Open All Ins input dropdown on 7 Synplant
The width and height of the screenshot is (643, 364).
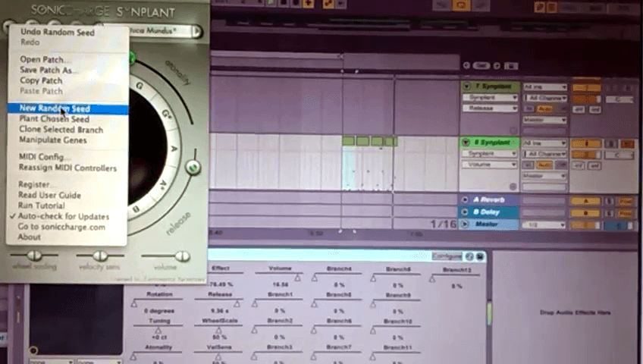pyautogui.click(x=545, y=87)
